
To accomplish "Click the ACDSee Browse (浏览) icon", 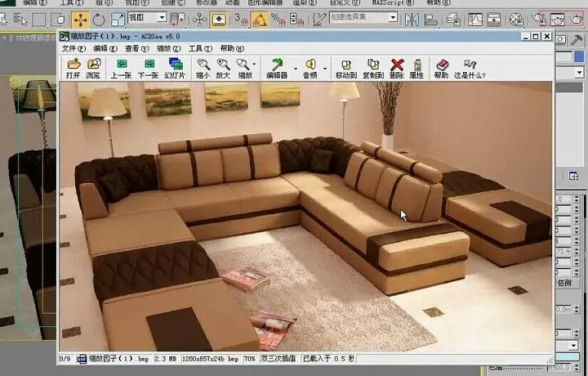I will pyautogui.click(x=93, y=68).
